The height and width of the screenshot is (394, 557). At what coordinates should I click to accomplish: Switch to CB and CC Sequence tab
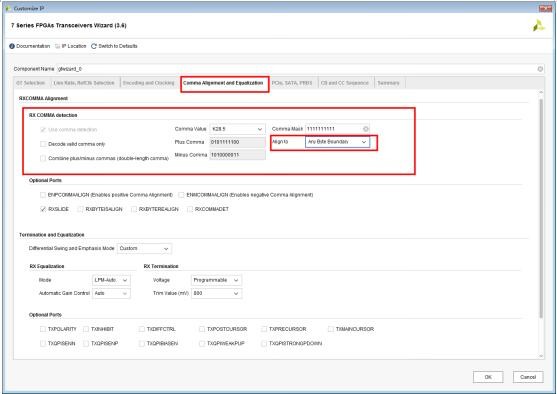[x=345, y=83]
